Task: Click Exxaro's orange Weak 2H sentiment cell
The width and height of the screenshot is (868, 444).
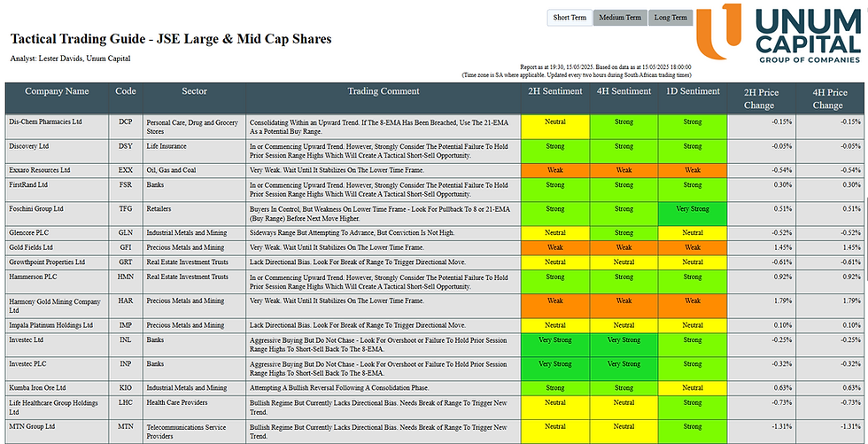Action: [x=555, y=170]
